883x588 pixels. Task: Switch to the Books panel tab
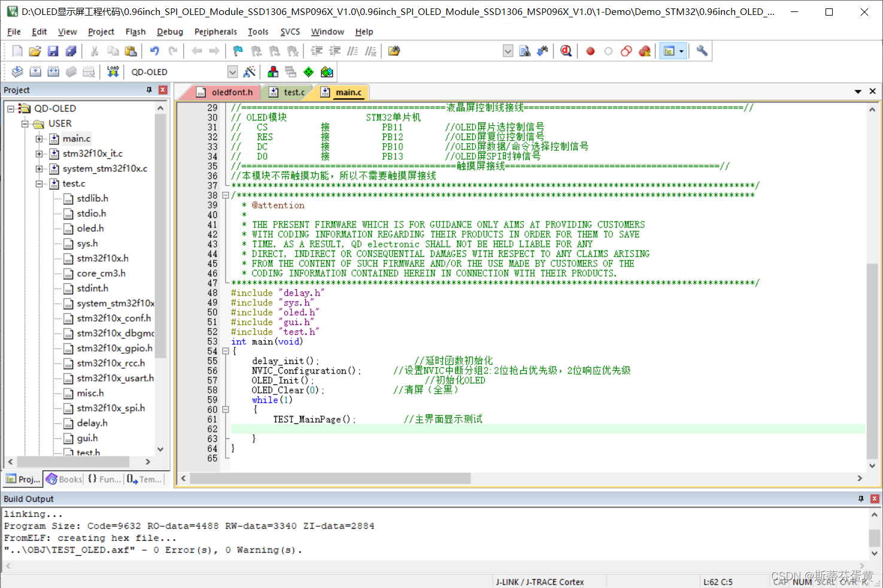pyautogui.click(x=64, y=479)
